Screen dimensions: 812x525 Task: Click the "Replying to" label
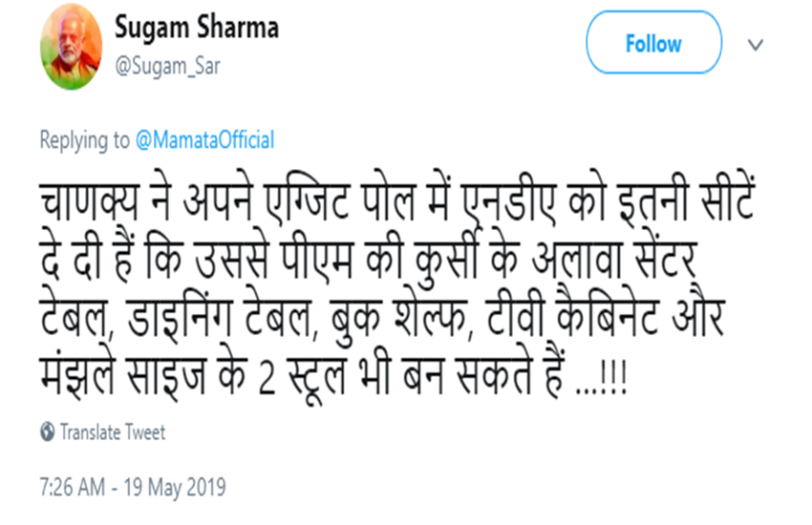[84, 140]
